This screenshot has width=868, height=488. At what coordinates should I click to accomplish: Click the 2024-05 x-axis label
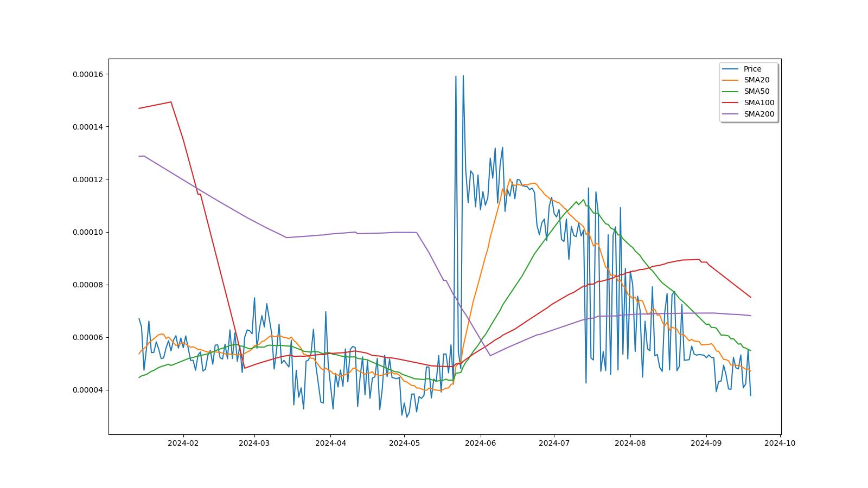pos(404,443)
